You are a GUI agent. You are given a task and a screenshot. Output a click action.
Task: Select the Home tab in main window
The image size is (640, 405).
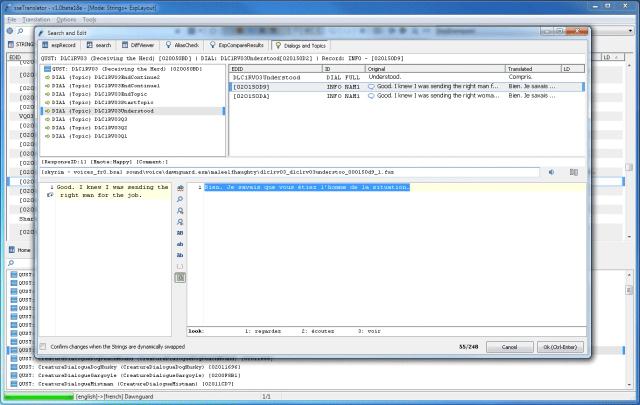(20, 250)
